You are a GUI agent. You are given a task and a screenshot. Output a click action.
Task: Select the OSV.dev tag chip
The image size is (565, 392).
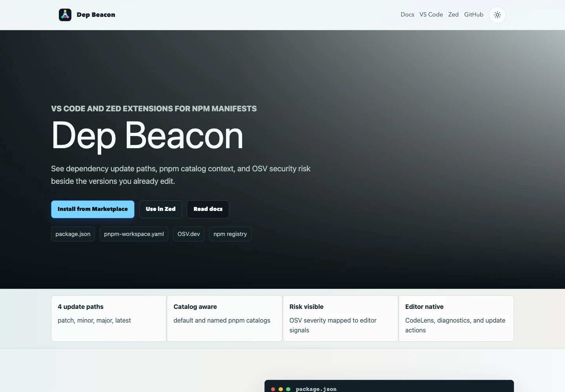(x=189, y=234)
